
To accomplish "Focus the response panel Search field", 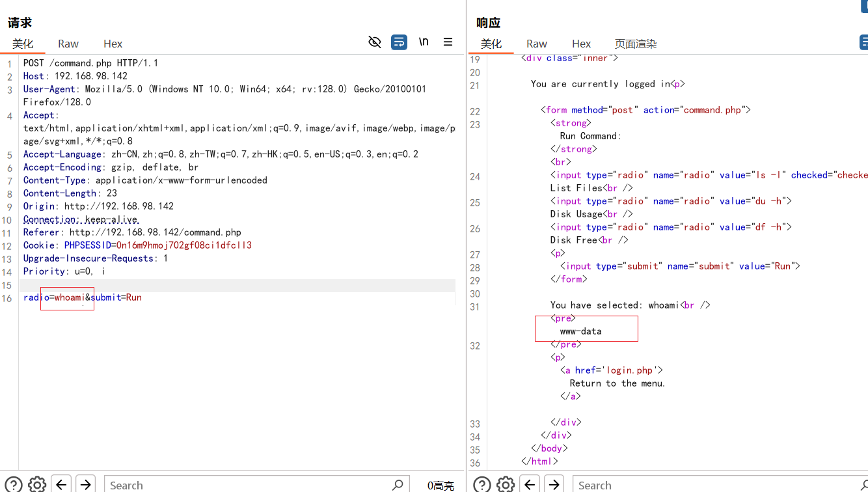I will [x=720, y=485].
